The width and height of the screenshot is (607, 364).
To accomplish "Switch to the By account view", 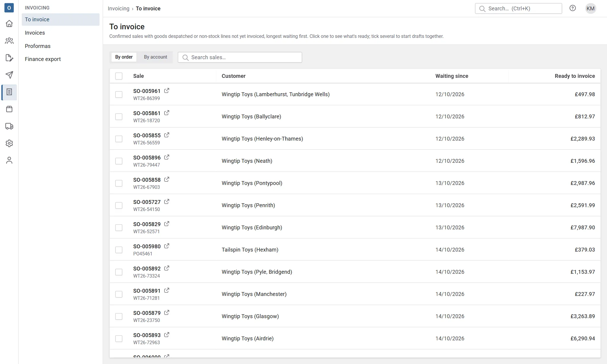I will [x=156, y=57].
